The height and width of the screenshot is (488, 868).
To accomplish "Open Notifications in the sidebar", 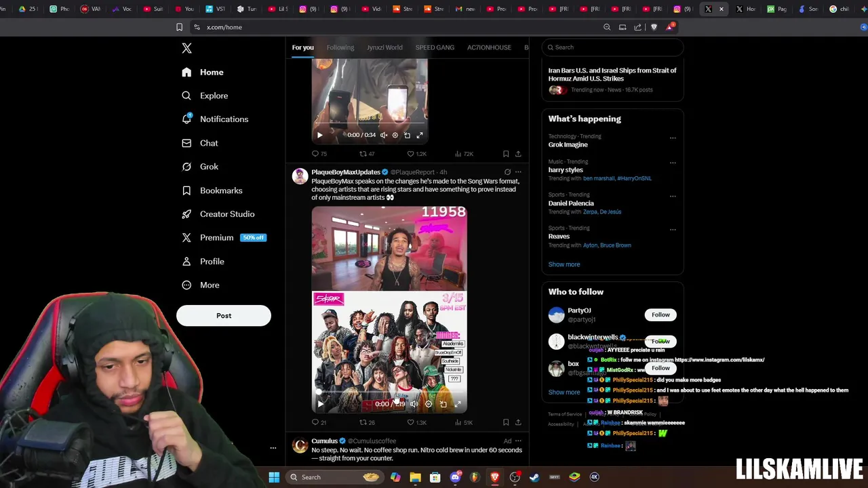I will click(215, 119).
